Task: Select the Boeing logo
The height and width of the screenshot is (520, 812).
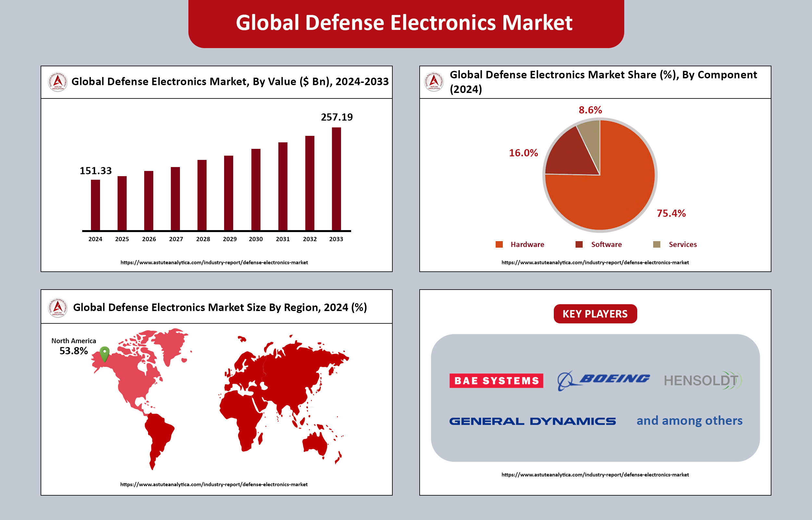Action: point(603,380)
